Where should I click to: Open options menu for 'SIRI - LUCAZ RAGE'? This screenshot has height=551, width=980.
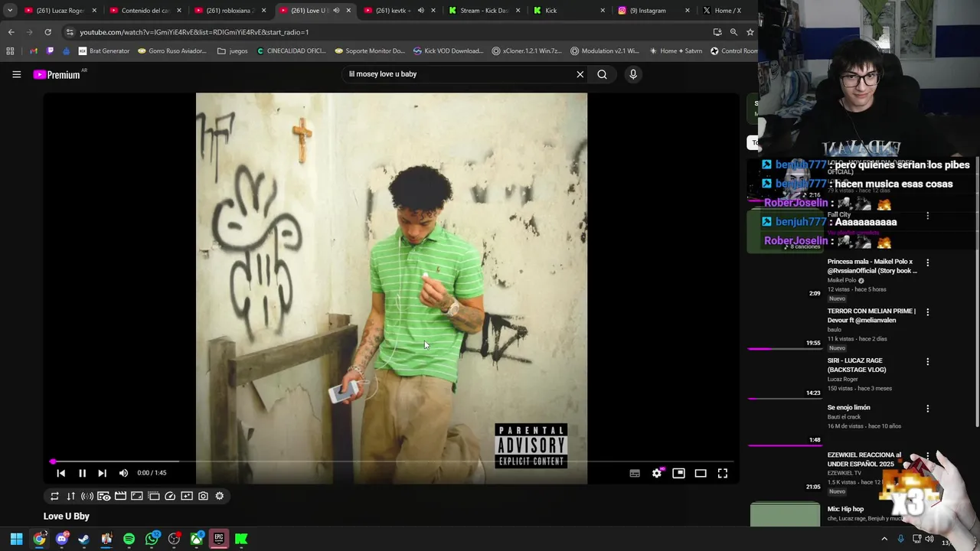(x=927, y=361)
